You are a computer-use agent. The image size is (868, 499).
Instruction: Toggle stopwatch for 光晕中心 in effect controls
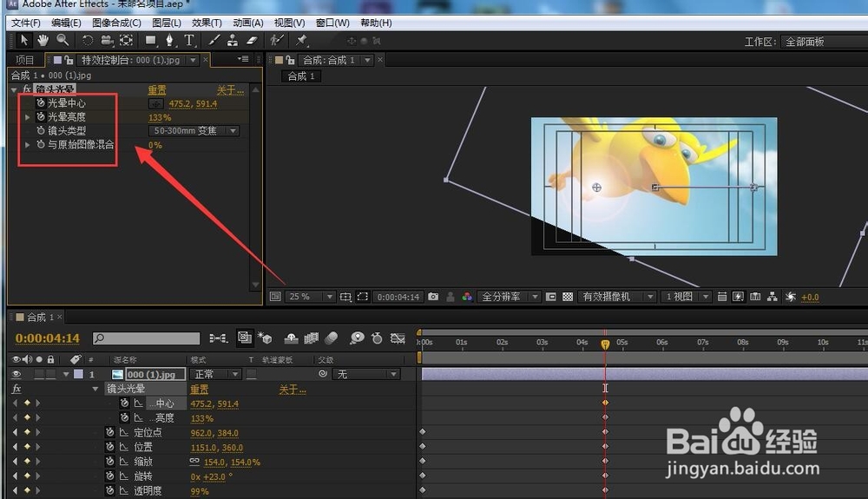click(41, 103)
